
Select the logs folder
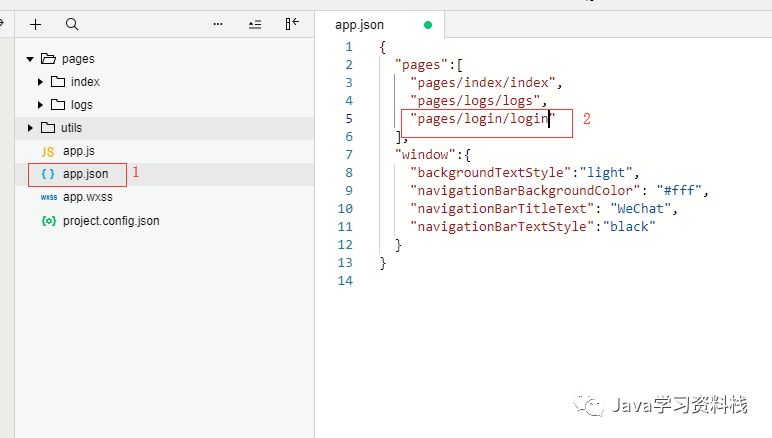click(82, 105)
